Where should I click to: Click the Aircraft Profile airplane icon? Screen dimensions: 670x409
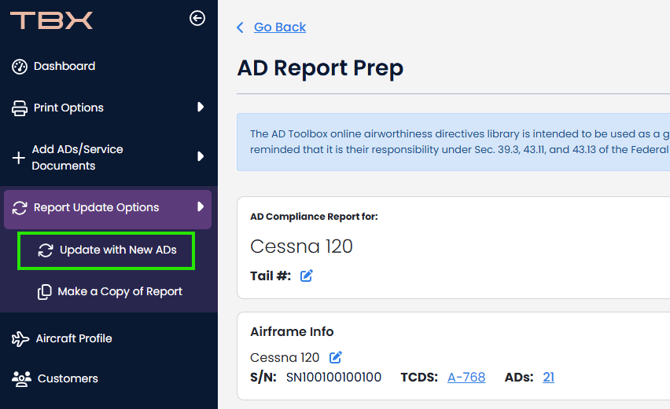[19, 339]
